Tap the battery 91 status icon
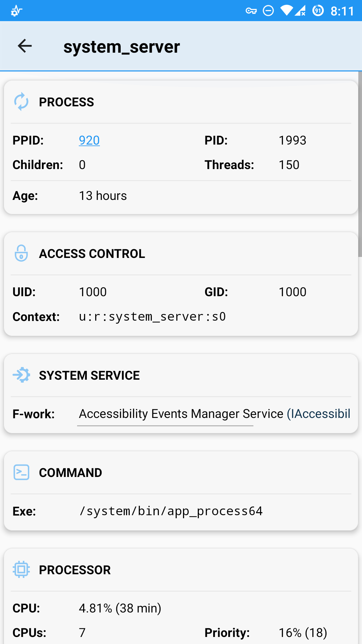Image resolution: width=362 pixels, height=644 pixels. pos(318,11)
